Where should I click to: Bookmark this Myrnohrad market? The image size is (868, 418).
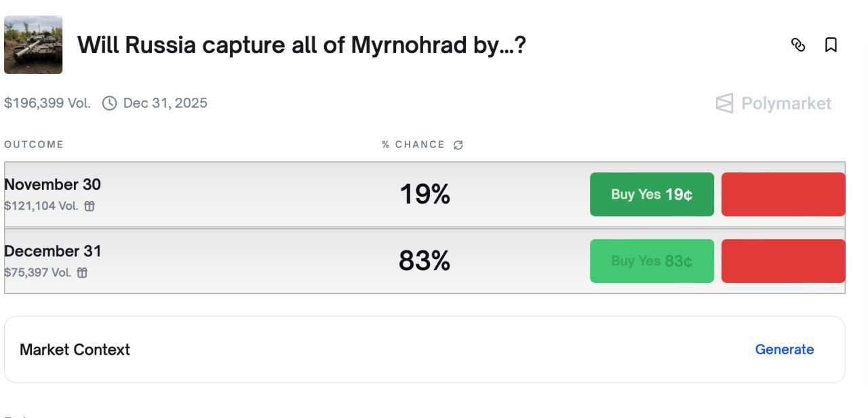point(831,45)
